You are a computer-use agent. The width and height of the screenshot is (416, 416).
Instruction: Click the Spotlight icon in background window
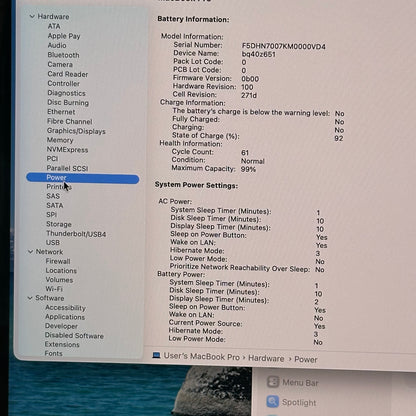272,401
